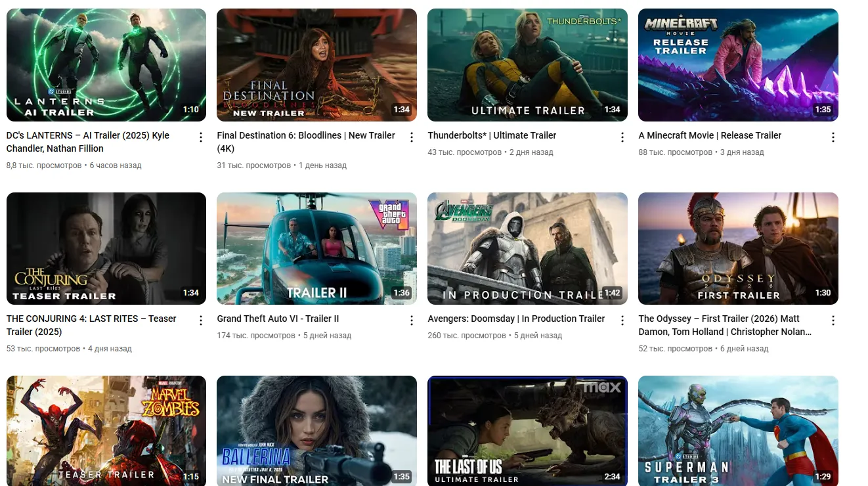Viewport: 868px width, 486px height.
Task: Click '88 тыс. просмотров • 3 дня назад' text
Action: click(x=702, y=152)
